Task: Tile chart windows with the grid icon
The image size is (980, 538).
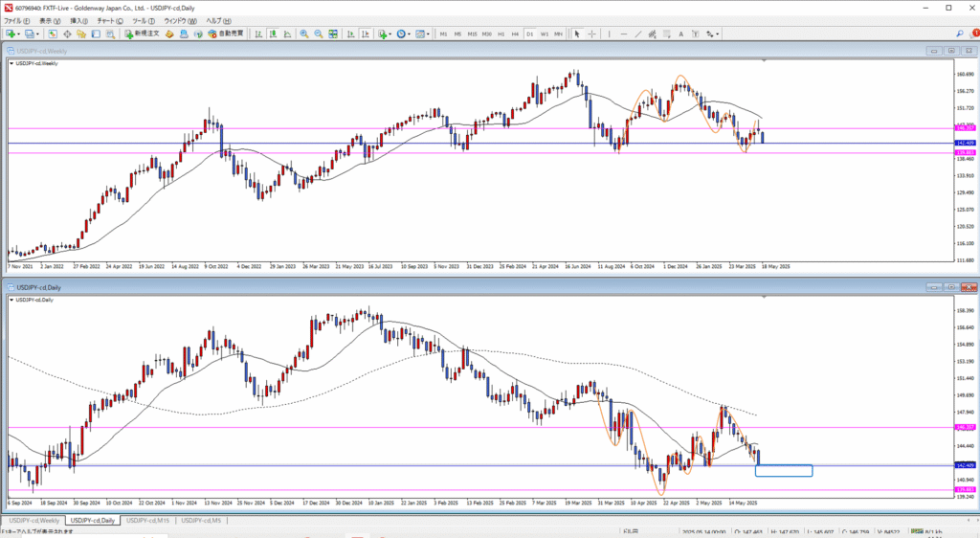Action: coord(333,34)
